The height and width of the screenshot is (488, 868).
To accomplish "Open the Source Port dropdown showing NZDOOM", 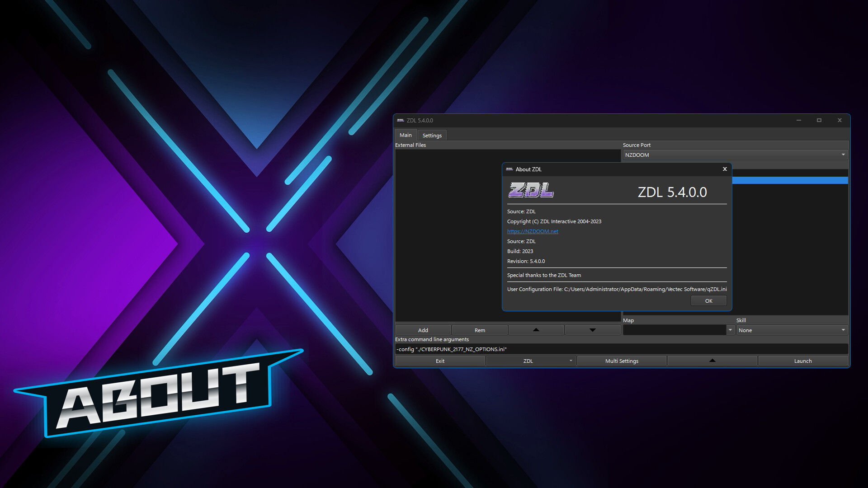I will coord(843,155).
